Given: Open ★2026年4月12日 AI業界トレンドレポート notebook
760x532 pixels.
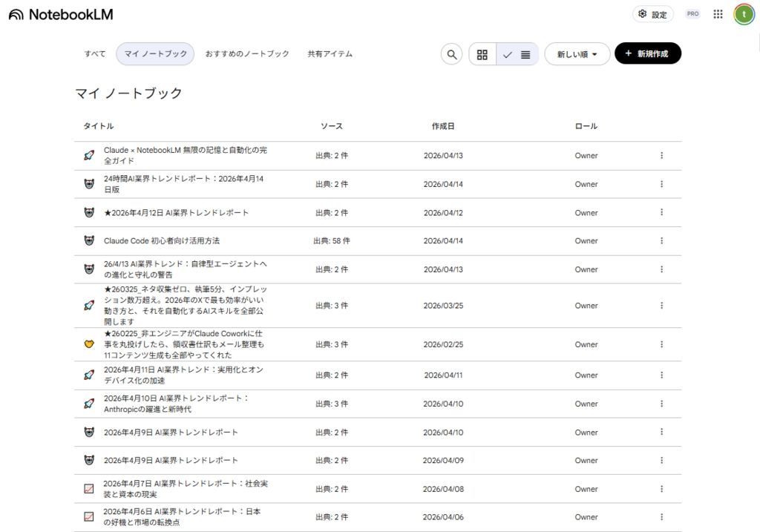Looking at the screenshot, I should 176,213.
